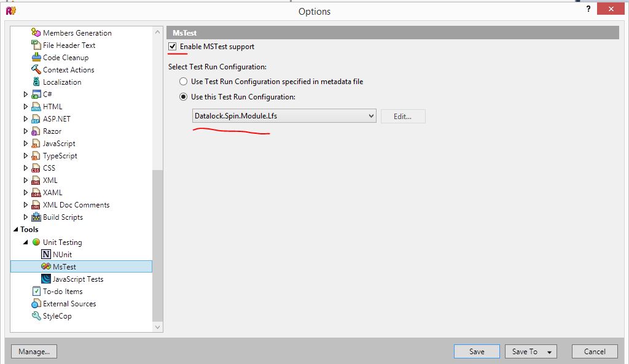This screenshot has width=629, height=364.
Task: Click the CSS file icon
Action: point(36,168)
